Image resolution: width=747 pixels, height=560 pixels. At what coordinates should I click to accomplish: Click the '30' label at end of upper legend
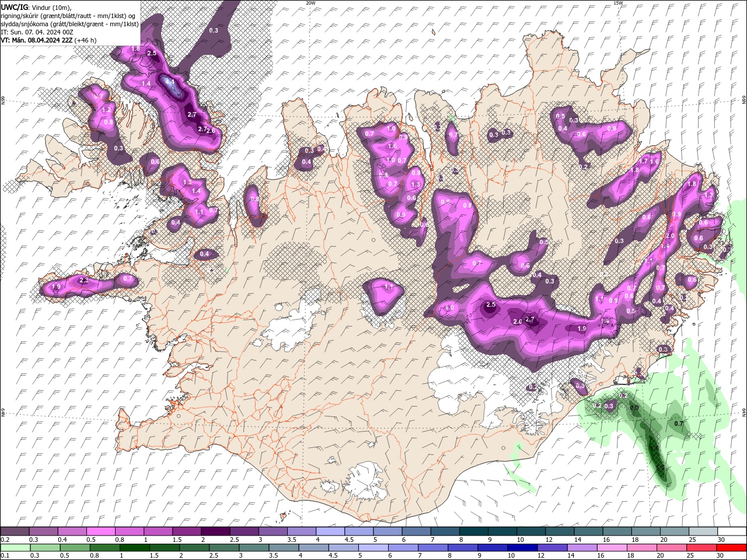pyautogui.click(x=721, y=540)
